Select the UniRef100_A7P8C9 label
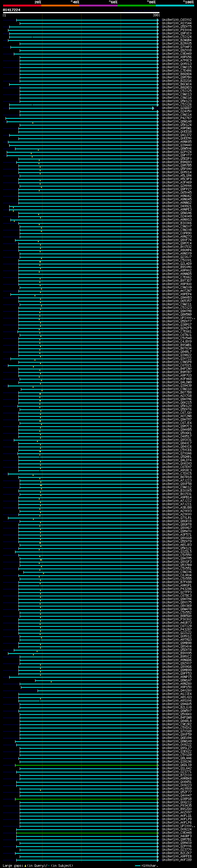This screenshot has height=868, width=197. pyautogui.click(x=176, y=61)
